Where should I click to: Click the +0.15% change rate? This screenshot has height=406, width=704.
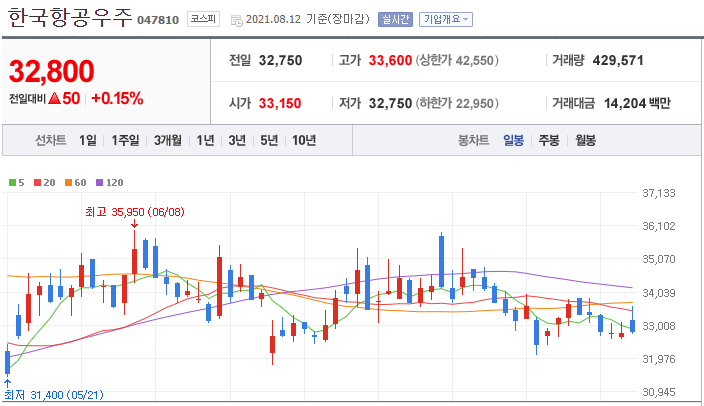point(117,98)
